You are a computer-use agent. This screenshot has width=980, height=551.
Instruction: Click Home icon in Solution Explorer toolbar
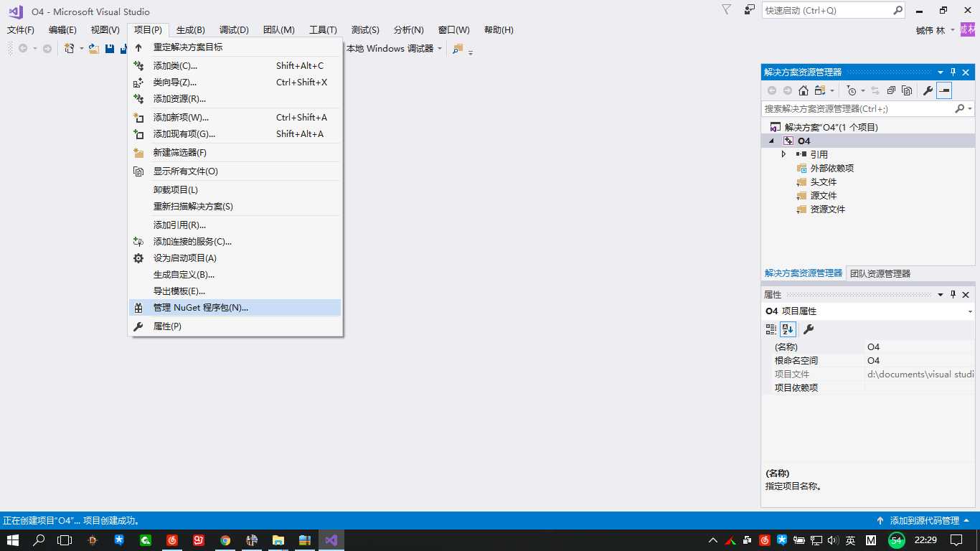804,90
